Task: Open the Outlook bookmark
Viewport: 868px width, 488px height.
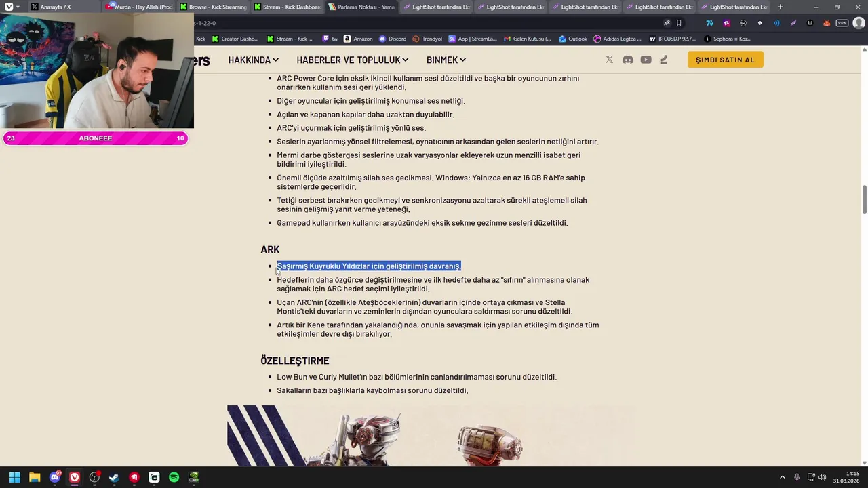Action: pyautogui.click(x=573, y=39)
